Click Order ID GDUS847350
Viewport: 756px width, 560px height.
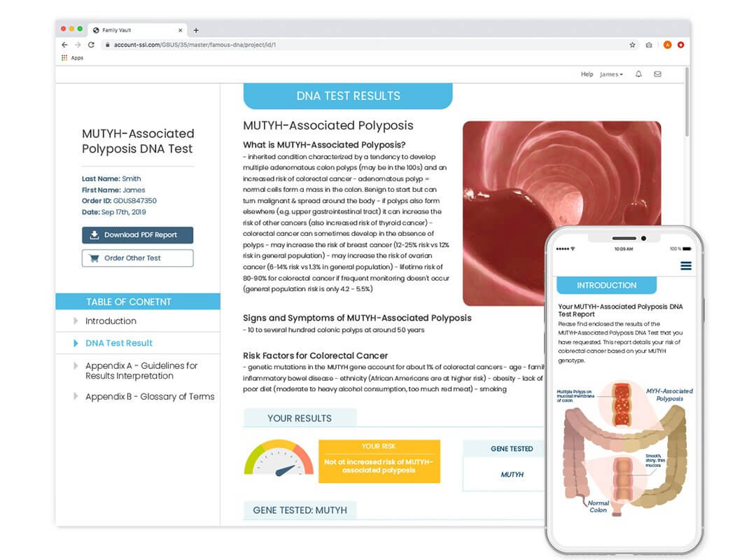click(x=119, y=201)
